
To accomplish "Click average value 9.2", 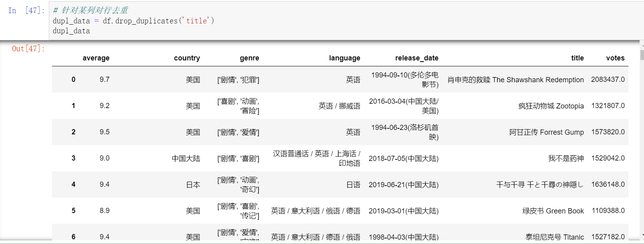I will (x=105, y=106).
